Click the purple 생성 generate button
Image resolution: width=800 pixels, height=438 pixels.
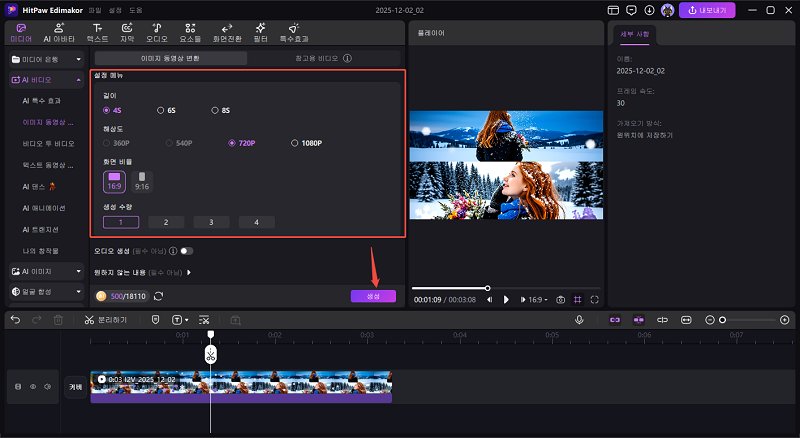[x=373, y=296]
